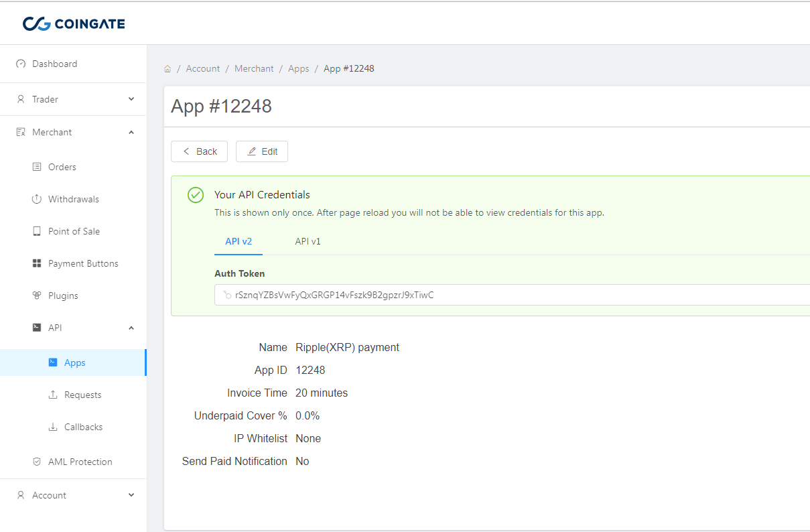810x532 pixels.
Task: Click the Plugins cluster icon
Action: tap(37, 295)
